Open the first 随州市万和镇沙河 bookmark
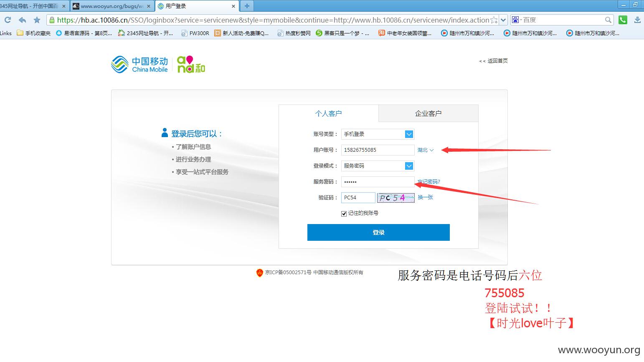This screenshot has width=644, height=362. tap(468, 33)
